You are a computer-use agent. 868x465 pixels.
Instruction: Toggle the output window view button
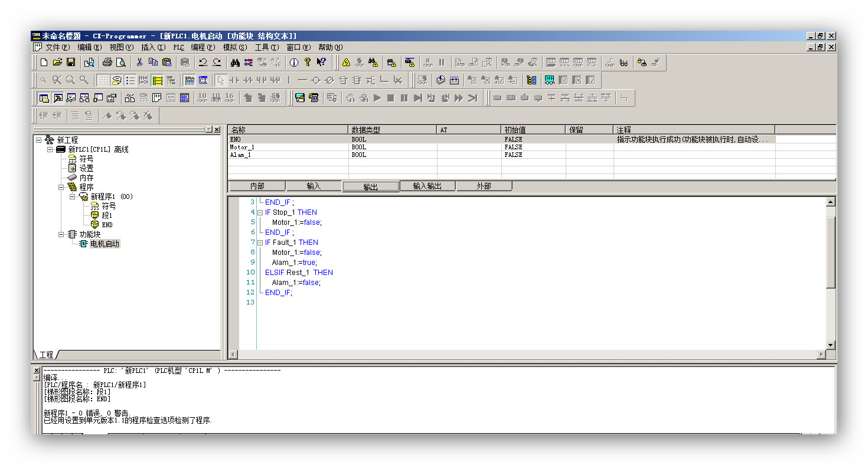point(57,98)
